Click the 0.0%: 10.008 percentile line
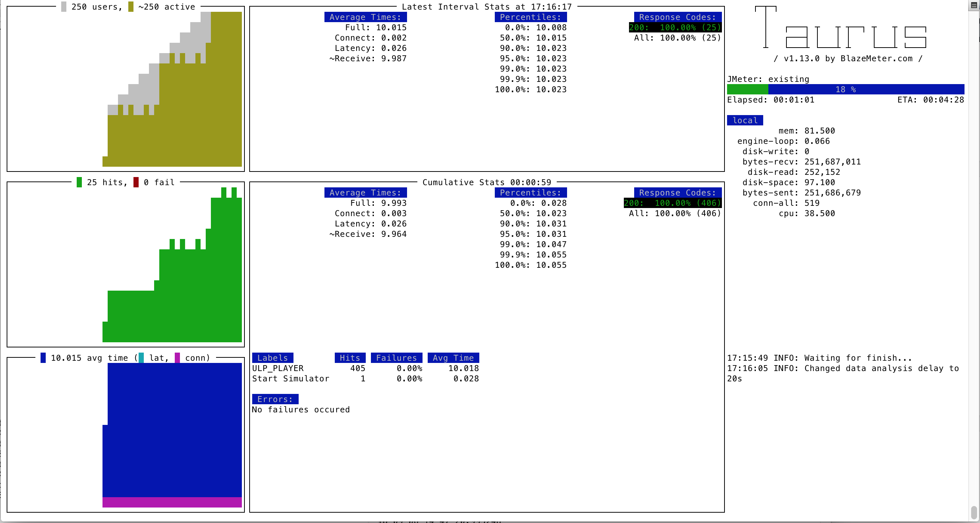980x523 pixels. point(536,27)
